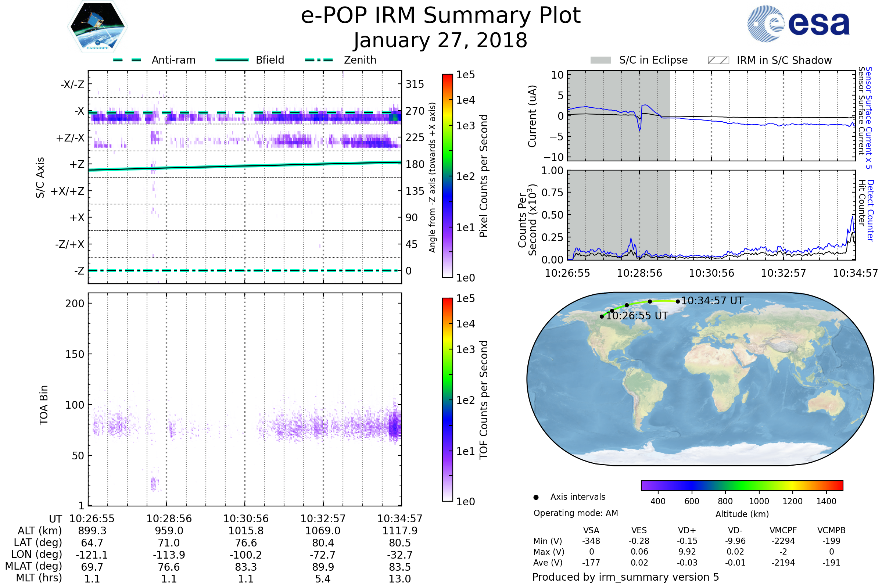Click the VMCPF voltage column header
882x588 pixels.
click(783, 530)
